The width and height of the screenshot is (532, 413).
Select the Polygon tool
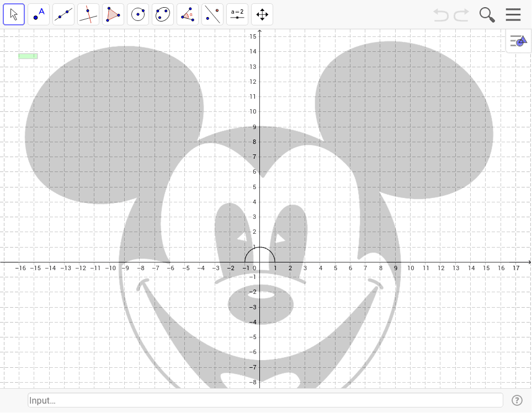(x=113, y=14)
